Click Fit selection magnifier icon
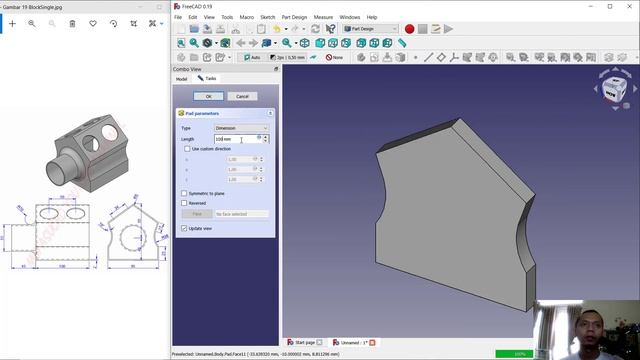This screenshot has width=640, height=360. (194, 43)
